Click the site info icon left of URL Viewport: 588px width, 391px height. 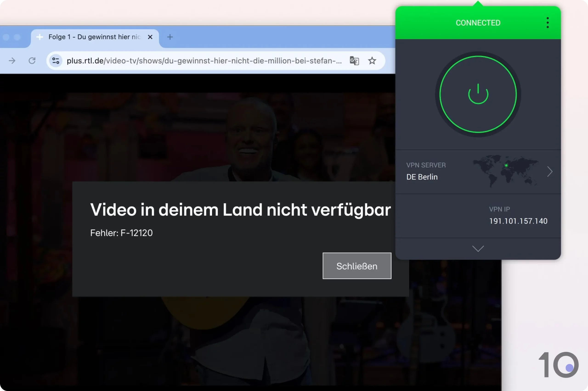(x=56, y=61)
